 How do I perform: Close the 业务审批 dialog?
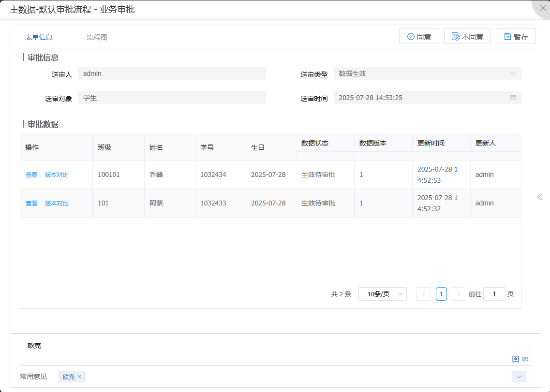click(x=543, y=8)
